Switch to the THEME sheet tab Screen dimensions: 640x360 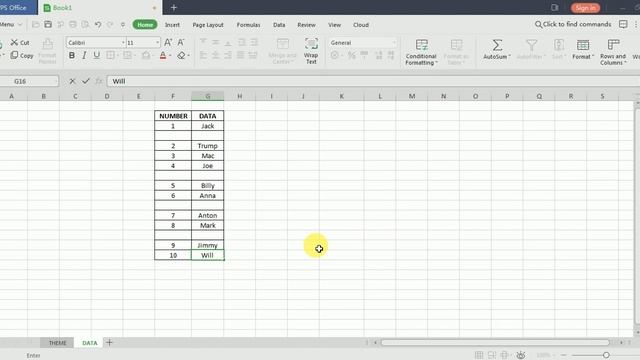pyautogui.click(x=58, y=343)
